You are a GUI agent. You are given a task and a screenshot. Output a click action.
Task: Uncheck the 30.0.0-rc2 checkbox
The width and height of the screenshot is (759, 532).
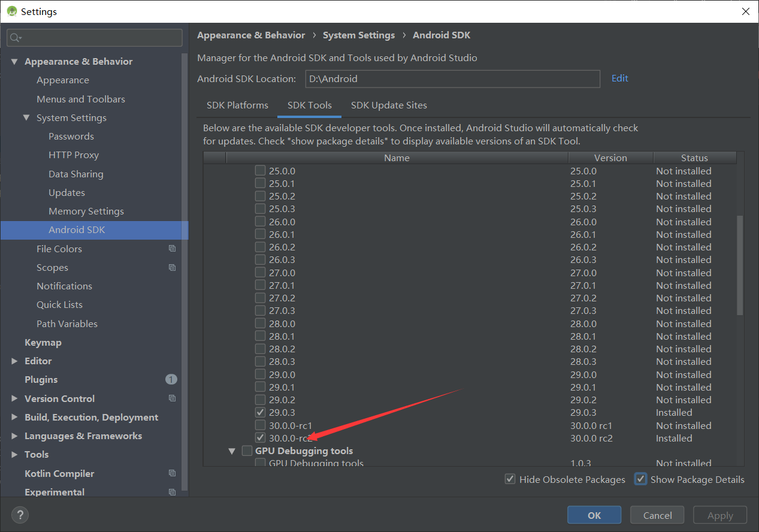pos(260,438)
